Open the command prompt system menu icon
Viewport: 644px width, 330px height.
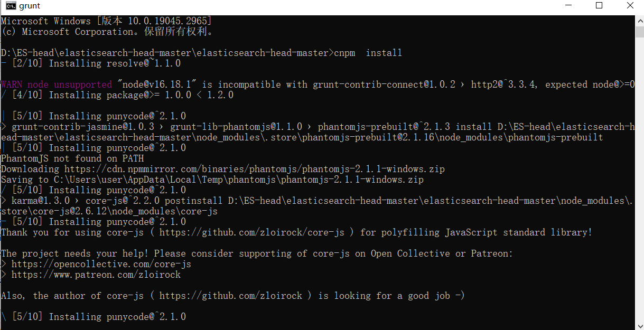tap(11, 6)
